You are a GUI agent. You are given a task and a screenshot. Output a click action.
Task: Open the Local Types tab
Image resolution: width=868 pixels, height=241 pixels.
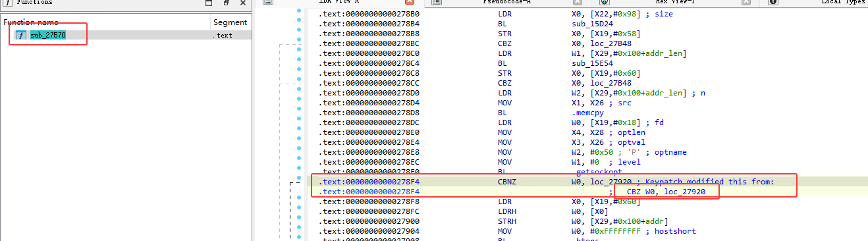pos(843,2)
